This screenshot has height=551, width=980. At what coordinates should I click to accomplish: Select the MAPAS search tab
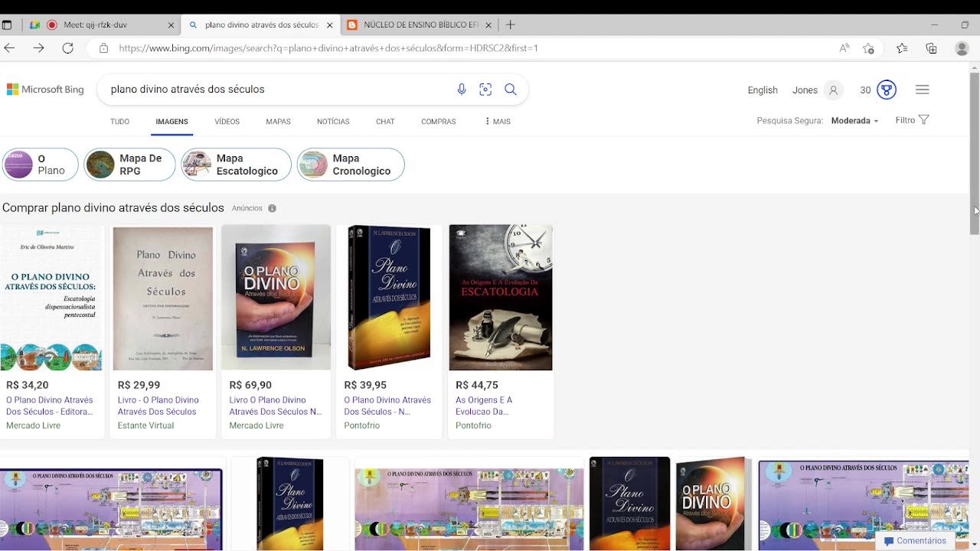(278, 122)
